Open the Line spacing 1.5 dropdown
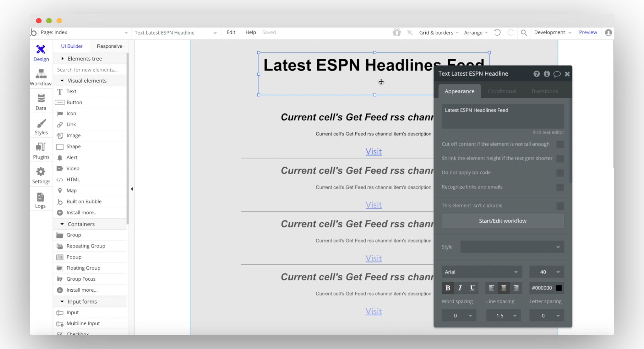Image resolution: width=644 pixels, height=349 pixels. point(503,316)
